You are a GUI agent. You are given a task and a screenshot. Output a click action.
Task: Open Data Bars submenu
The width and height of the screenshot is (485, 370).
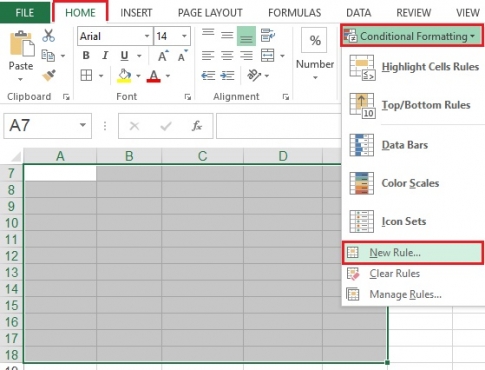[x=413, y=145]
